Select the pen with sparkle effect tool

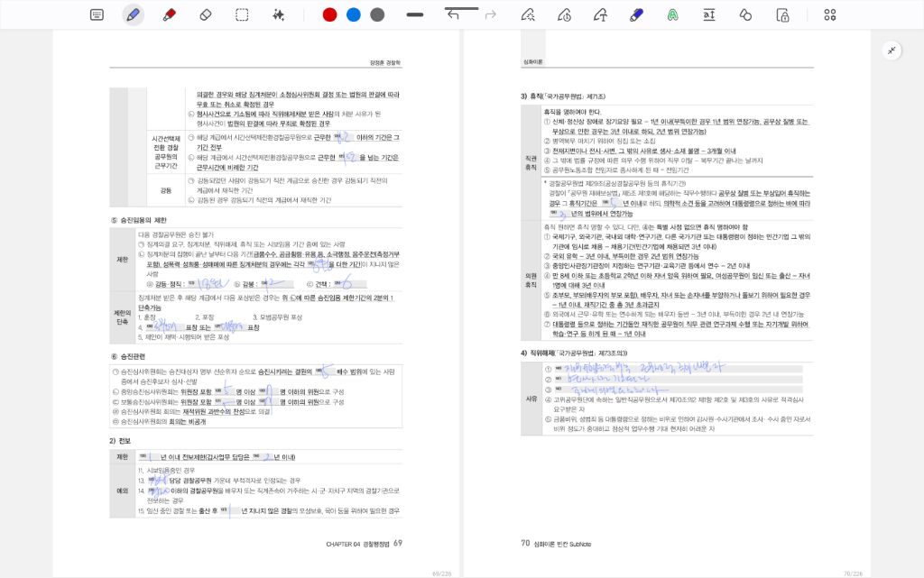tap(528, 14)
